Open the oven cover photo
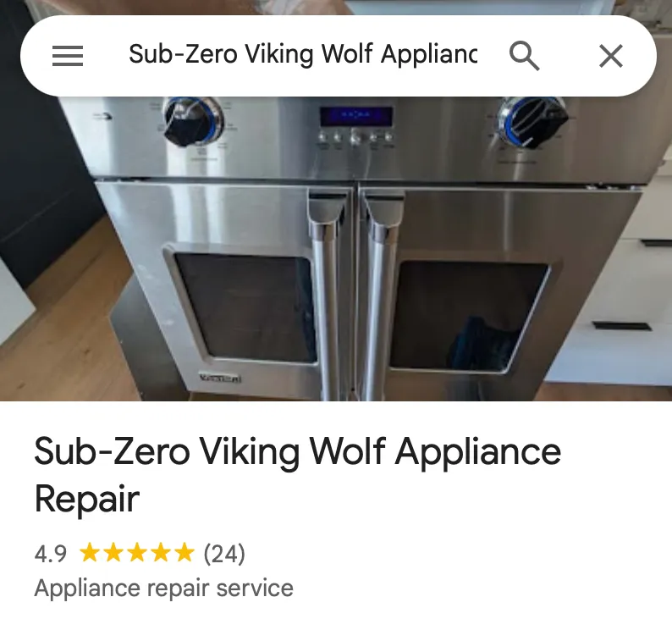Screen dimensions: 672x630 (x=336, y=249)
